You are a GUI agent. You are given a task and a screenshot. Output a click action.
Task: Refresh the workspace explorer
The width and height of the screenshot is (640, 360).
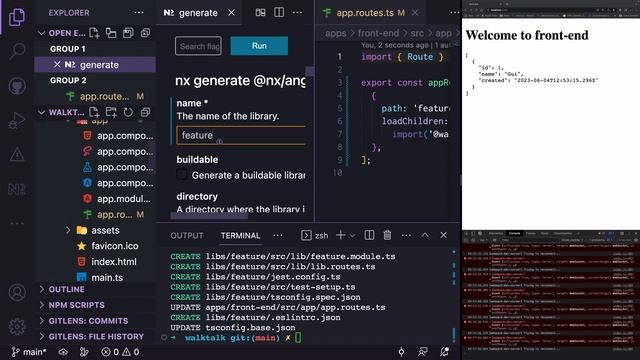(x=128, y=112)
